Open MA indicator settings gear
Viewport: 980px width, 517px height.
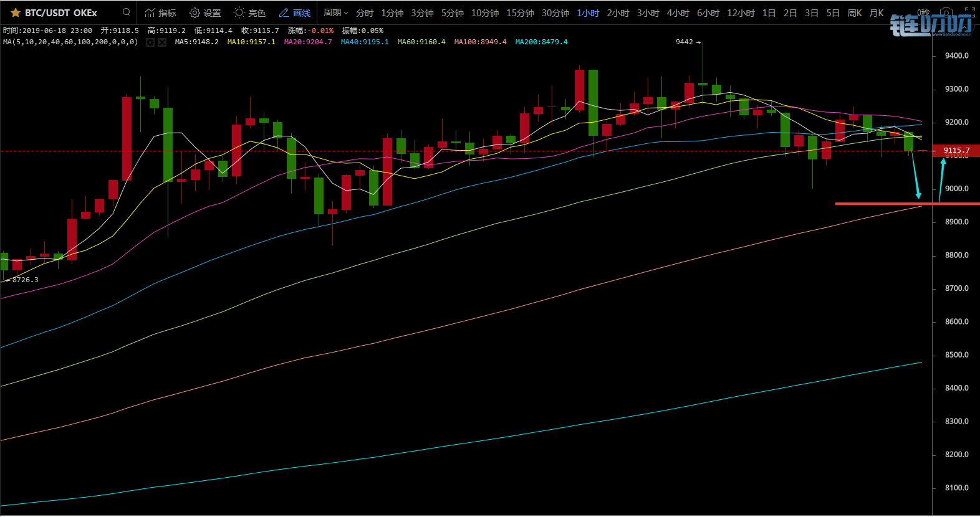tap(150, 42)
